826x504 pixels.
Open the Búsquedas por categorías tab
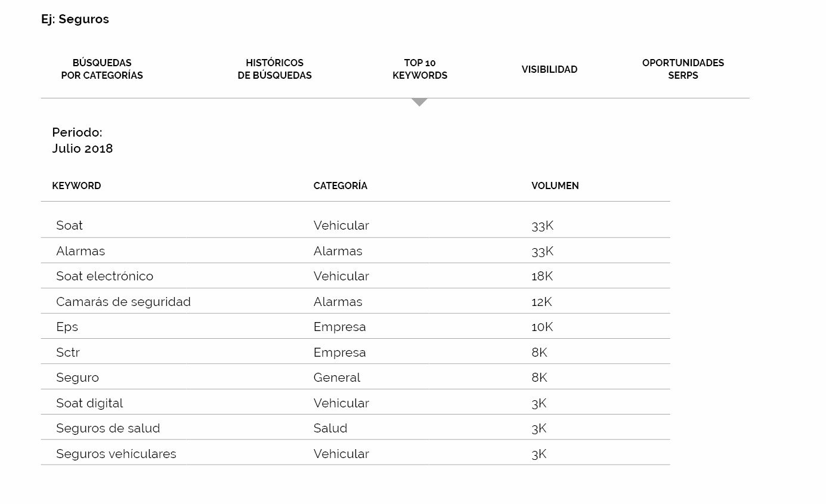pyautogui.click(x=102, y=69)
